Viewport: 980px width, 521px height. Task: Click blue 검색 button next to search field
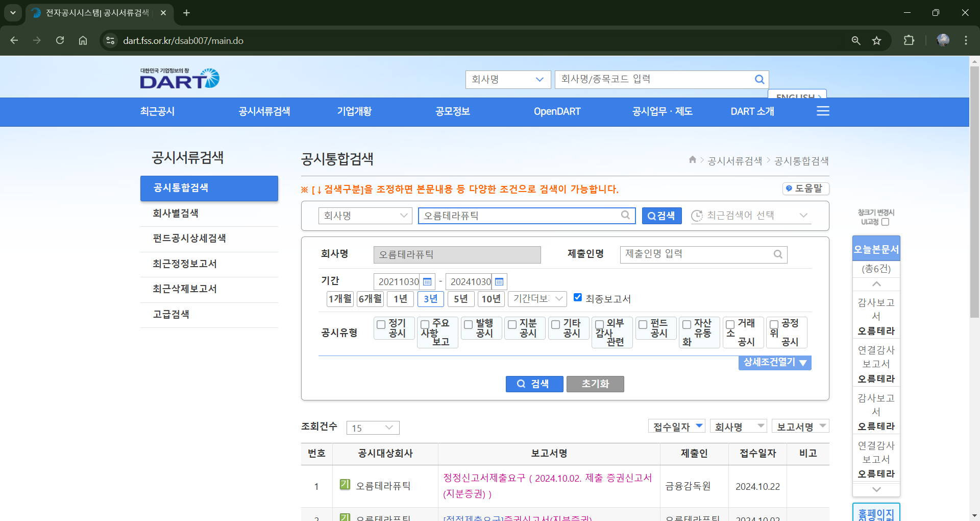(661, 216)
